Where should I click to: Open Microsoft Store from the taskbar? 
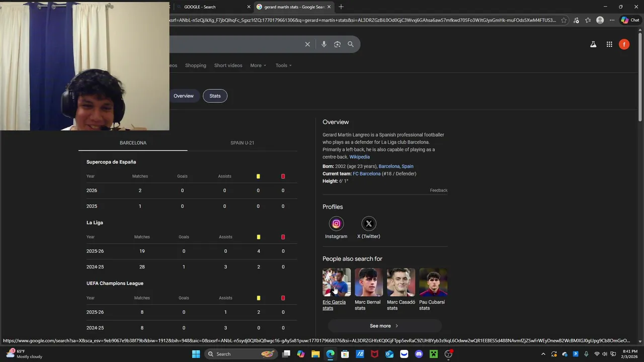[x=345, y=354]
